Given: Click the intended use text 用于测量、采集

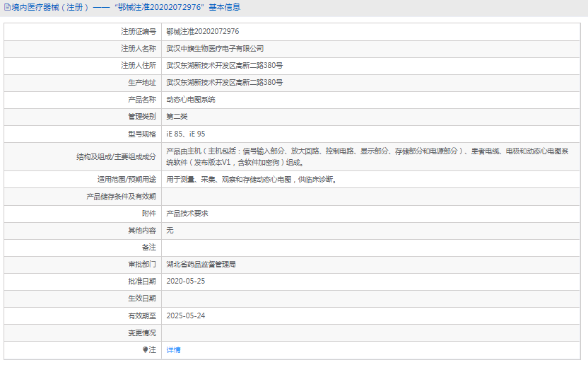Looking at the screenshot, I should (252, 180).
